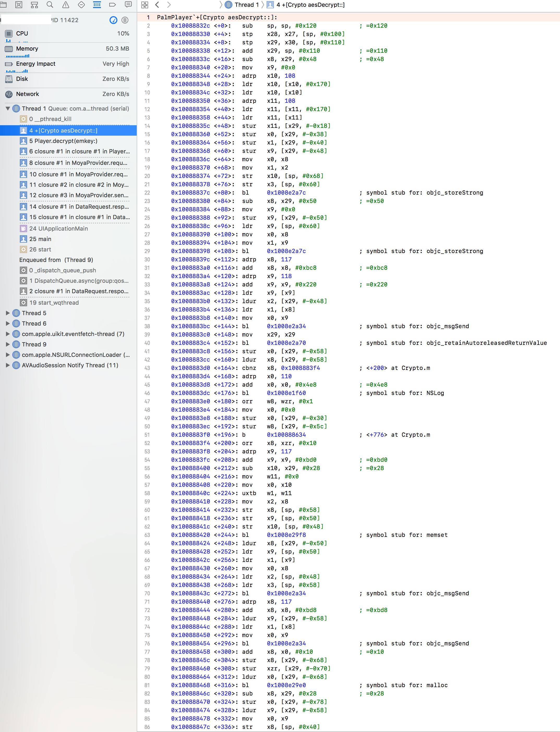Open the Find navigator magnifier
The height and width of the screenshot is (732, 560).
[x=50, y=5]
